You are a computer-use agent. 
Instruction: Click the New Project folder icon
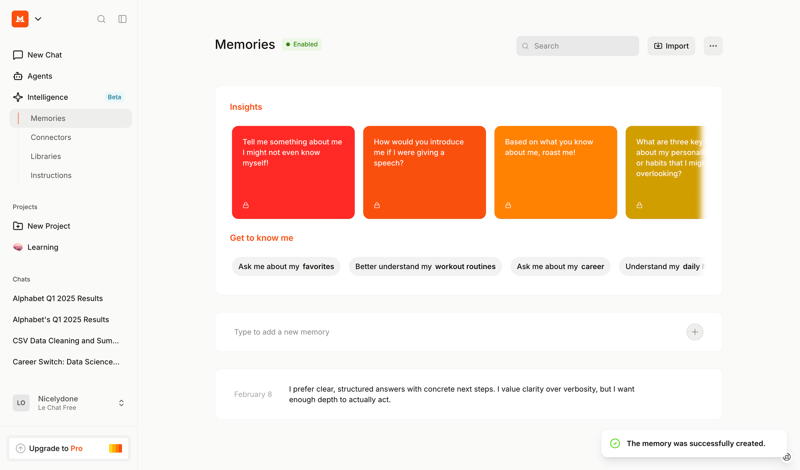pos(18,226)
